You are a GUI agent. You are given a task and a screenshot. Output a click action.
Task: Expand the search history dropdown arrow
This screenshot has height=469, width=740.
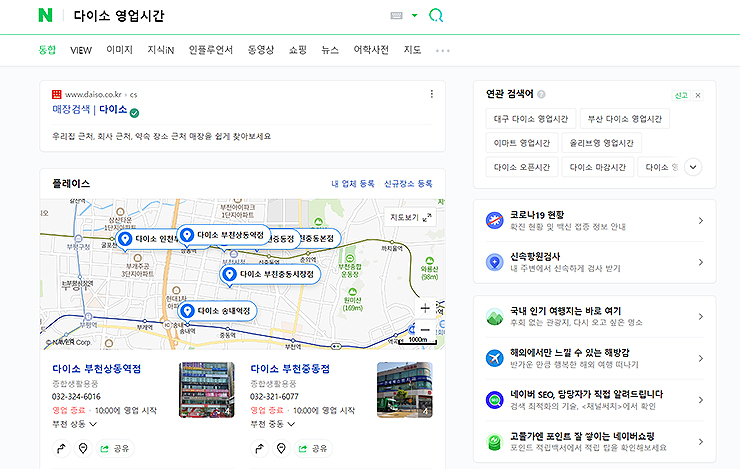click(x=414, y=16)
